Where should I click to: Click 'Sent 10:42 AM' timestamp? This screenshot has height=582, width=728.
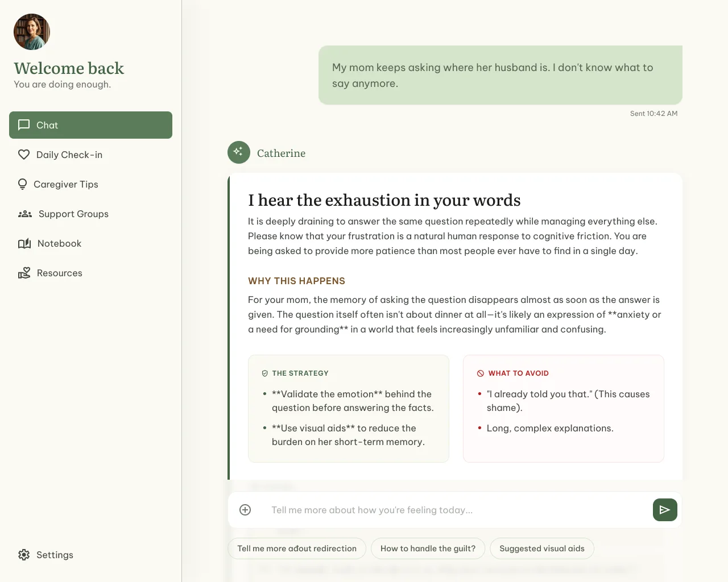(653, 114)
